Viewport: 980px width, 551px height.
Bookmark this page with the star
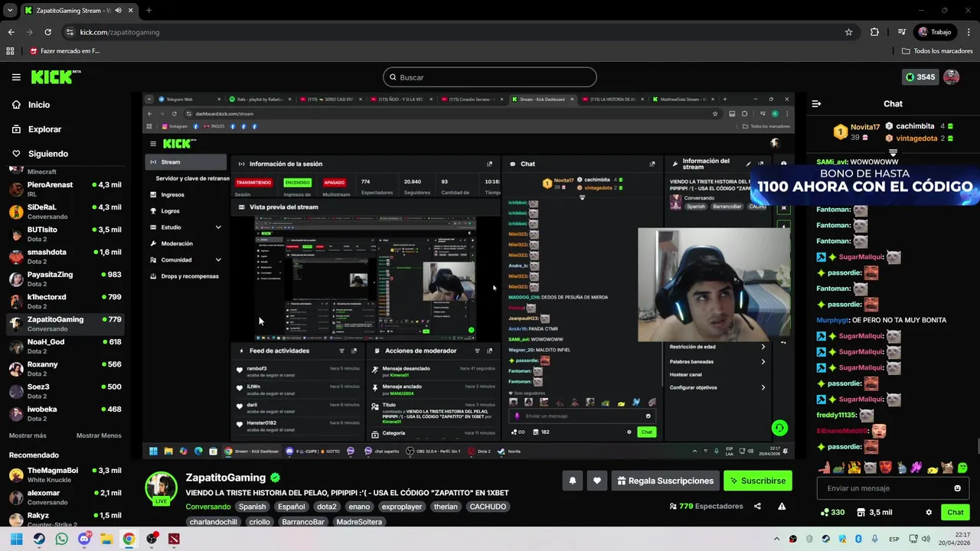(x=848, y=32)
